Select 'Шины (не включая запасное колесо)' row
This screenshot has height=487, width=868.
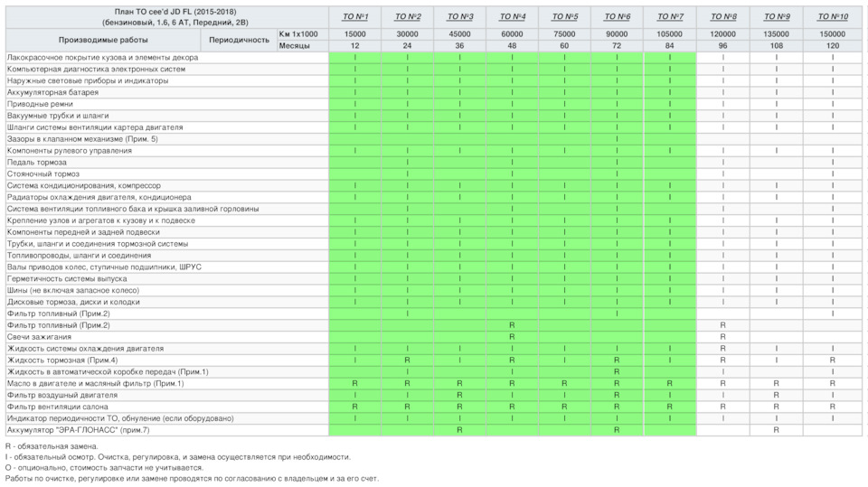[73, 290]
